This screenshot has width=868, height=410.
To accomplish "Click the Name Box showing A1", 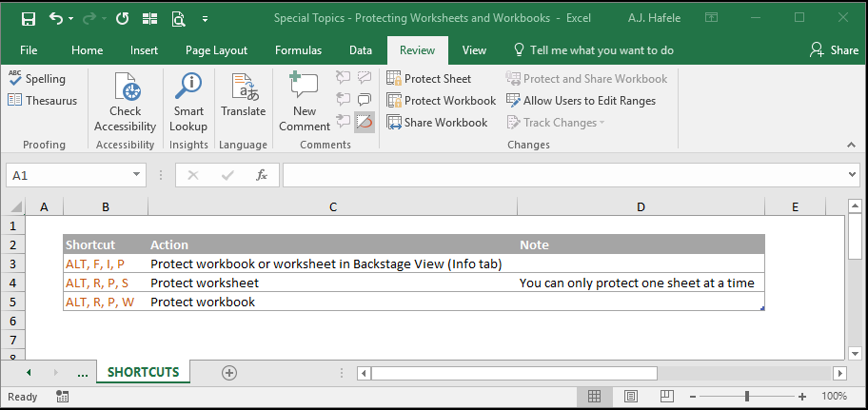I will 69,175.
